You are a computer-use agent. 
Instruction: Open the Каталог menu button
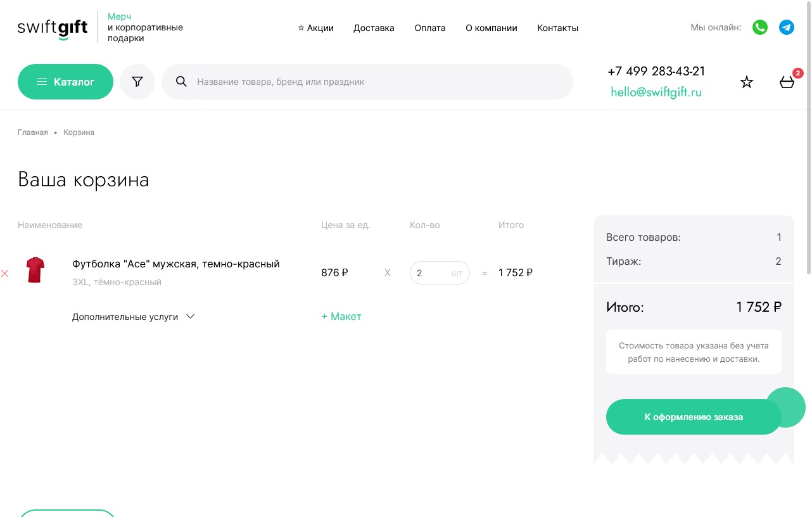tap(65, 82)
